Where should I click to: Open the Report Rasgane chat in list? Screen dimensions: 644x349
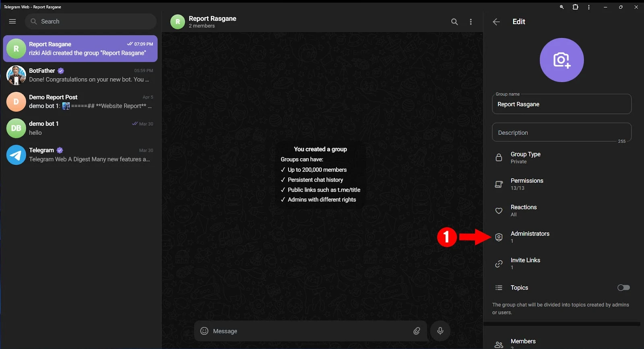pyautogui.click(x=80, y=48)
